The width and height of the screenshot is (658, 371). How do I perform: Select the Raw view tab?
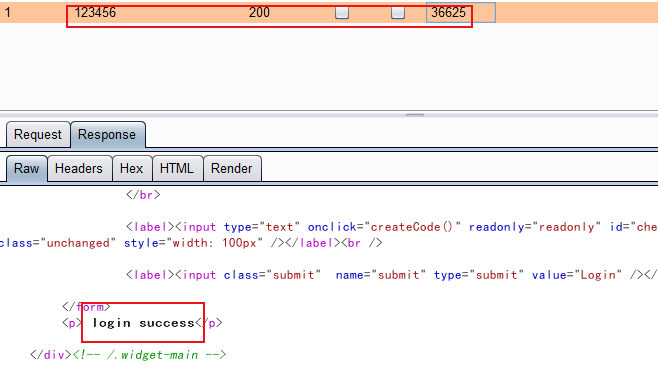point(26,169)
